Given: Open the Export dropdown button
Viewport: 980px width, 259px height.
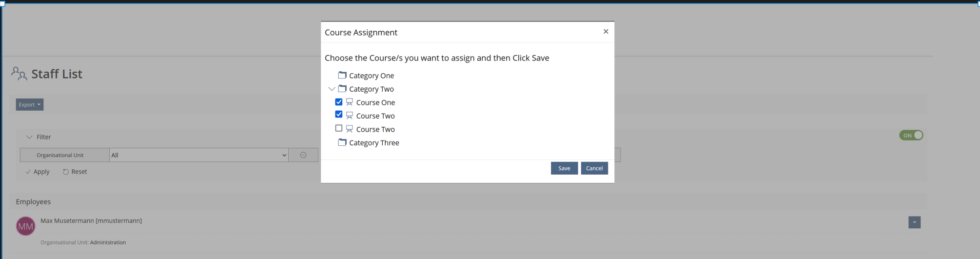Looking at the screenshot, I should 30,104.
